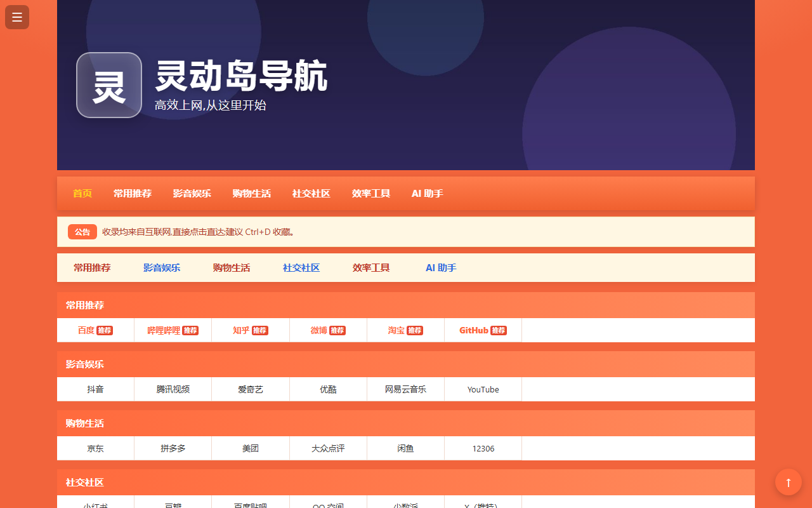The height and width of the screenshot is (508, 812).
Task: Click the 推荐 badge next to 哔哩哔哩
Action: 190,330
